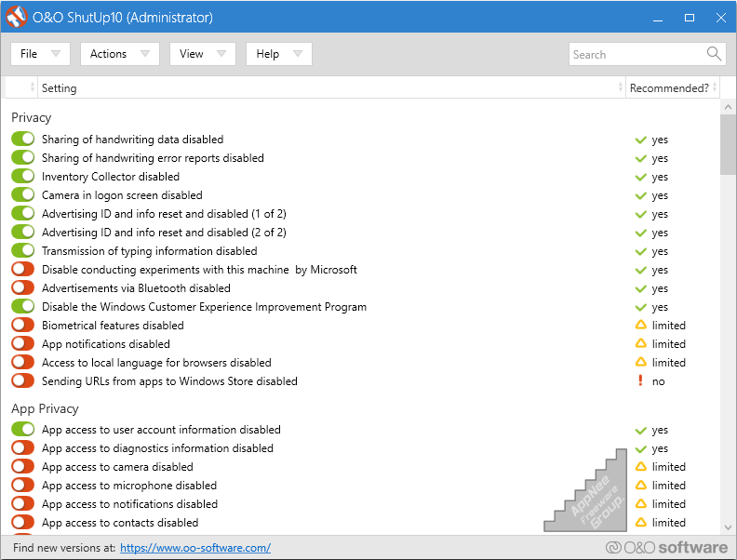Screen dimensions: 737x560
Task: Enable App access to microphone disabled
Action: pos(23,485)
